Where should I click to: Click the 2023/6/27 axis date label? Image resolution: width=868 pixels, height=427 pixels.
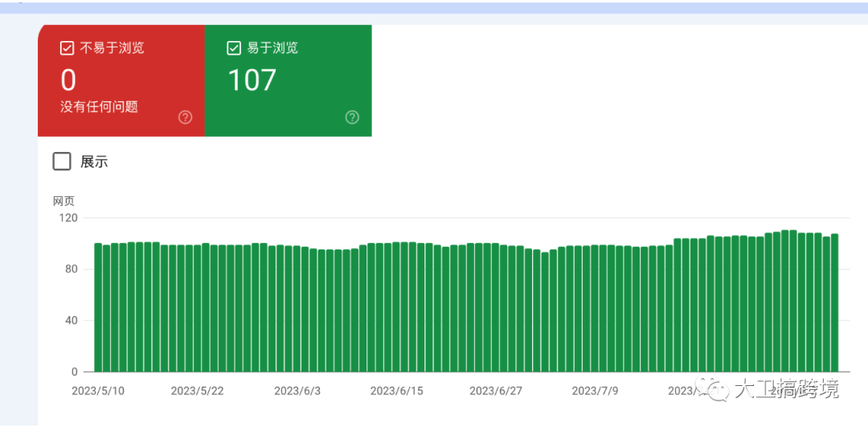(x=496, y=391)
